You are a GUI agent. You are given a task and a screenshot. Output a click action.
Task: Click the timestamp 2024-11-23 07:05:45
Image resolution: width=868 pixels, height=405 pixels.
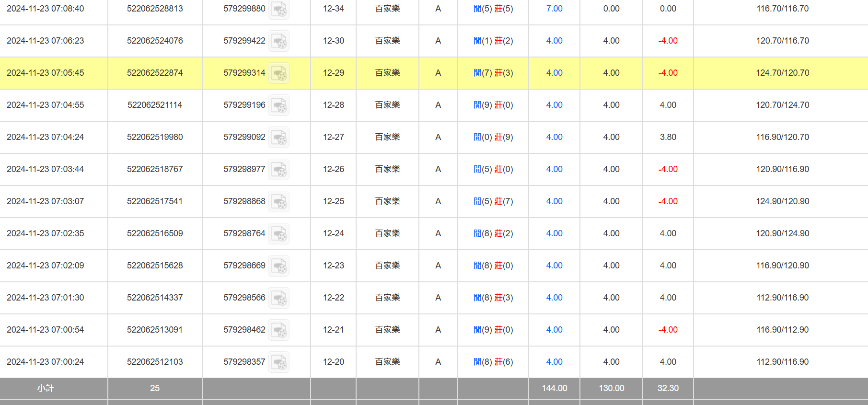pyautogui.click(x=46, y=73)
